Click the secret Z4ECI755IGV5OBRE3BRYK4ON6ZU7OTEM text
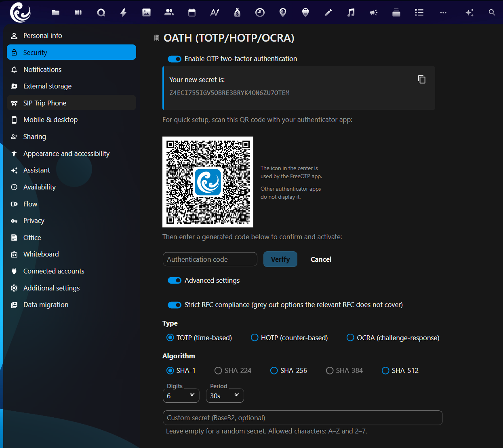 pyautogui.click(x=229, y=93)
